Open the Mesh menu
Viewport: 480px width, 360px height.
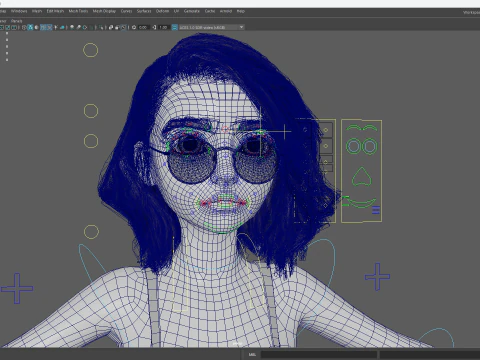click(37, 11)
